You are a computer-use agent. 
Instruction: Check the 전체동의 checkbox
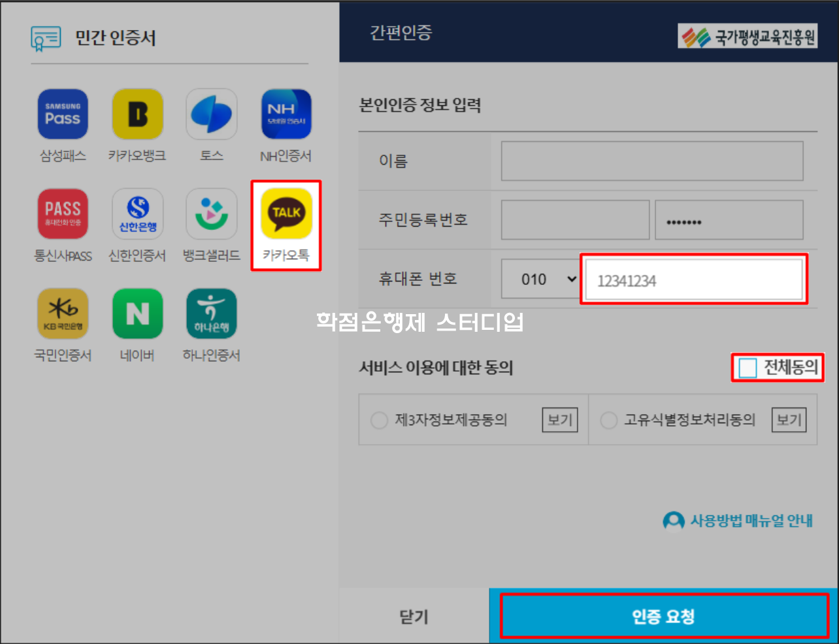click(748, 368)
